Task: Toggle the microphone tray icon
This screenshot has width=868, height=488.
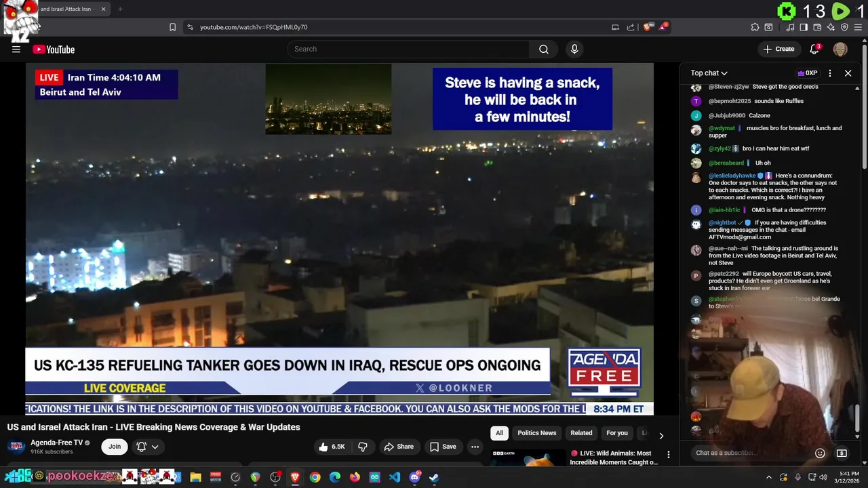Action: [x=797, y=477]
